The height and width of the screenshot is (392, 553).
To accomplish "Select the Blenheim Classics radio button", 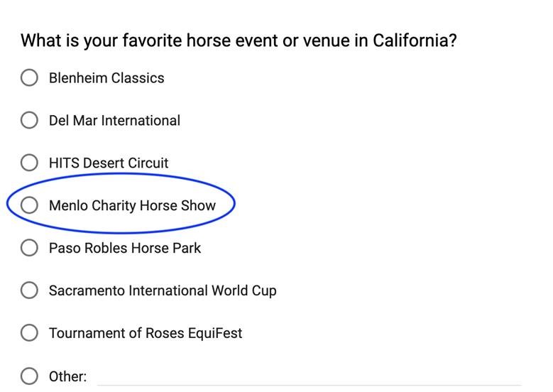I will coord(29,78).
